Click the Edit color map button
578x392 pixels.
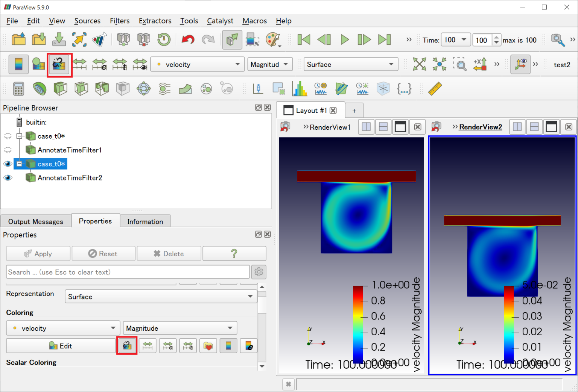pyautogui.click(x=61, y=346)
